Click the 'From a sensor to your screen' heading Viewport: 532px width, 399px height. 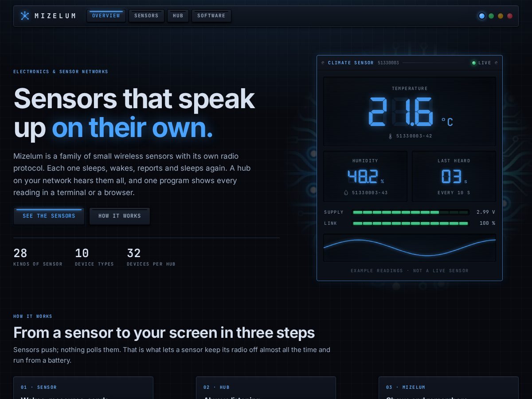tap(164, 332)
